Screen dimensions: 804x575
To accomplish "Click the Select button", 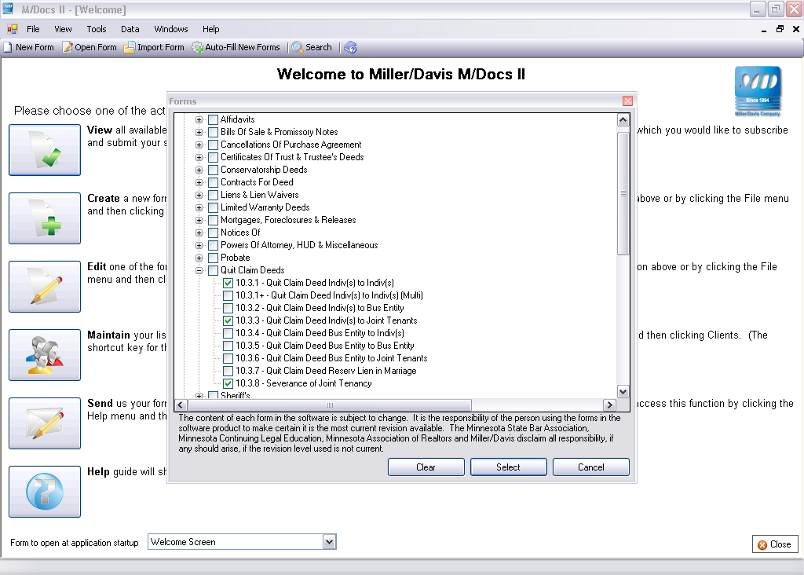I will 508,467.
